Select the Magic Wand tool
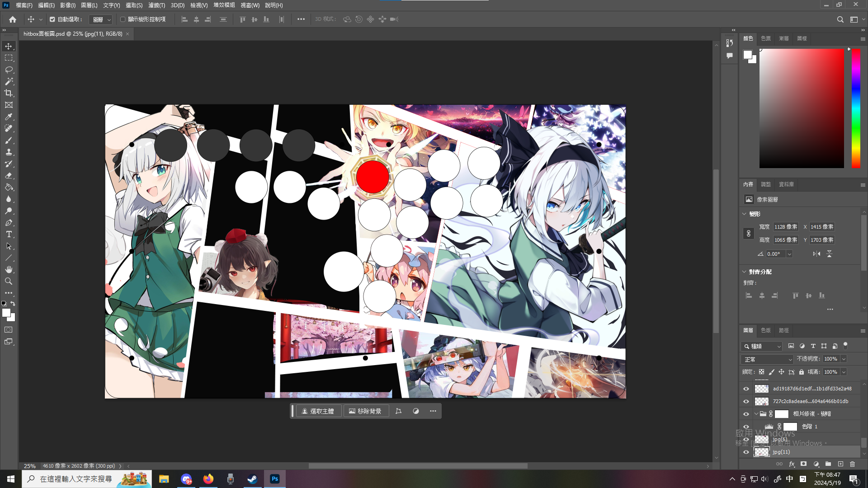The height and width of the screenshot is (488, 868). tap(9, 81)
